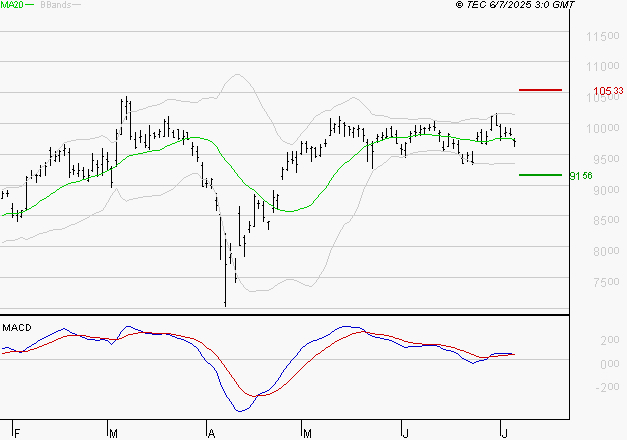Click the 10000 price axis label
627x440 pixels.
tap(603, 128)
